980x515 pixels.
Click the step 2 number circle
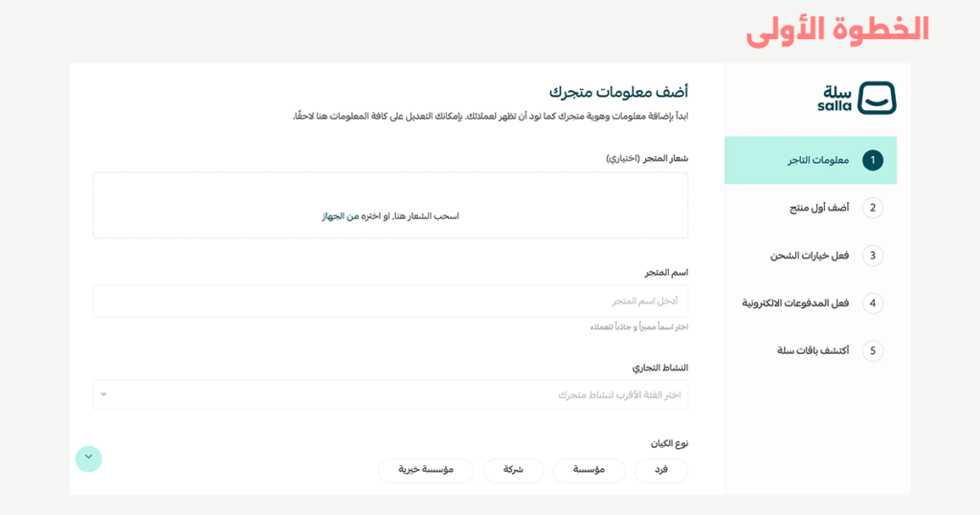point(873,208)
